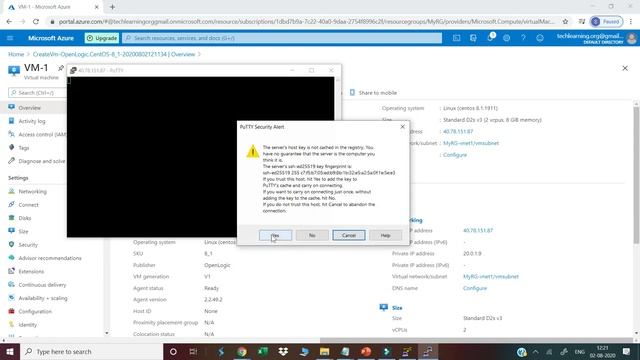This screenshot has height=360, width=640.
Task: Select Security in Settings menu
Action: coord(28,245)
